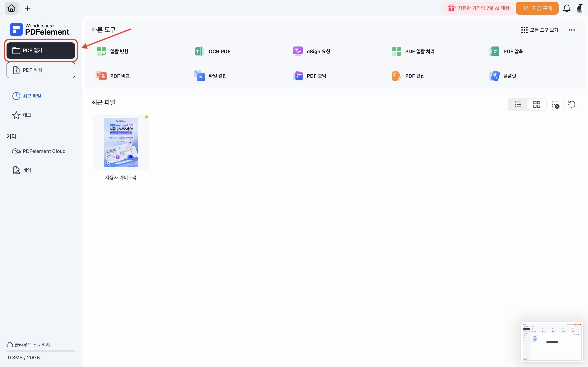The width and height of the screenshot is (588, 367).
Task: Click the 지금 구매 buy button
Action: pyautogui.click(x=537, y=8)
